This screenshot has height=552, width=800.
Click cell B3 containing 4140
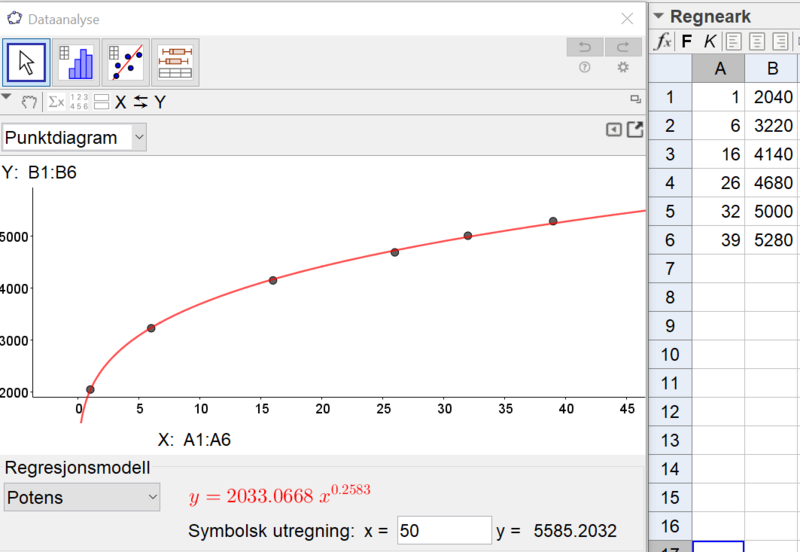771,154
